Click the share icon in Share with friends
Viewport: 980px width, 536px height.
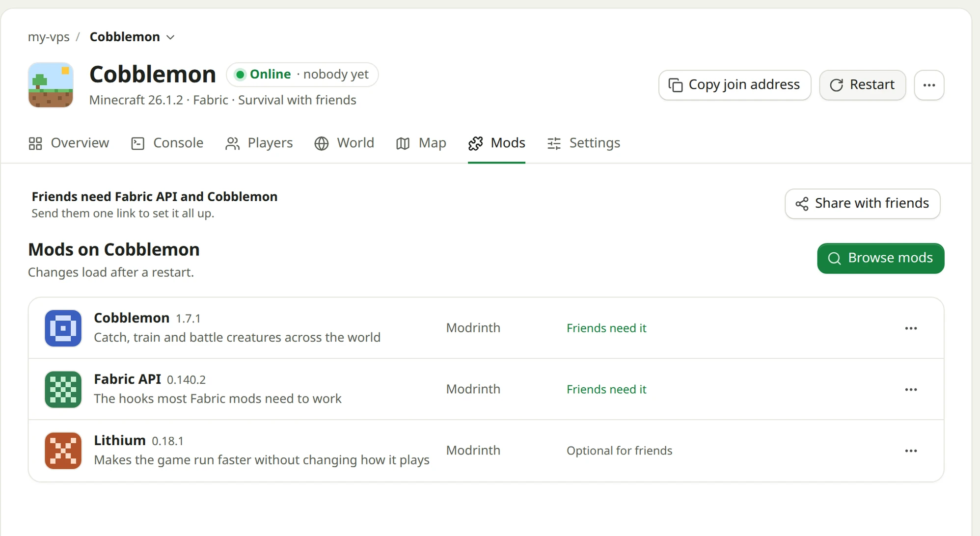[x=802, y=204]
